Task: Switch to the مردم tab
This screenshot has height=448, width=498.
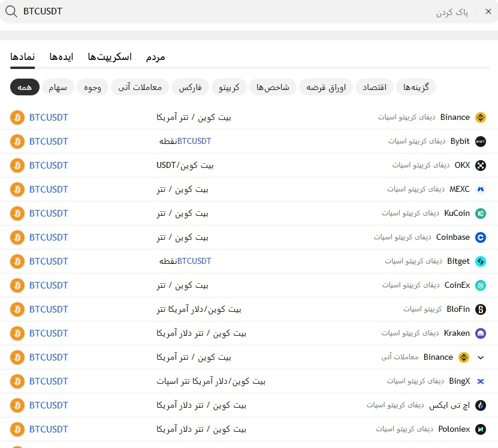Action: [156, 57]
